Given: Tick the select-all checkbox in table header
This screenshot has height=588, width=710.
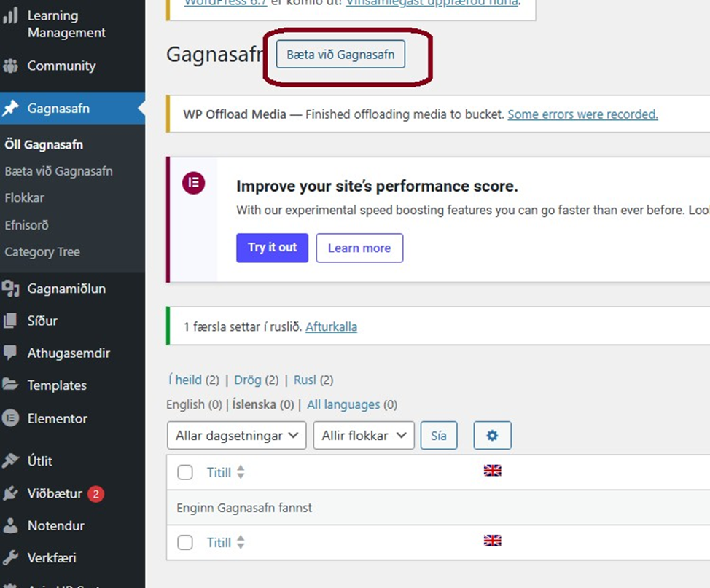Looking at the screenshot, I should click(185, 472).
